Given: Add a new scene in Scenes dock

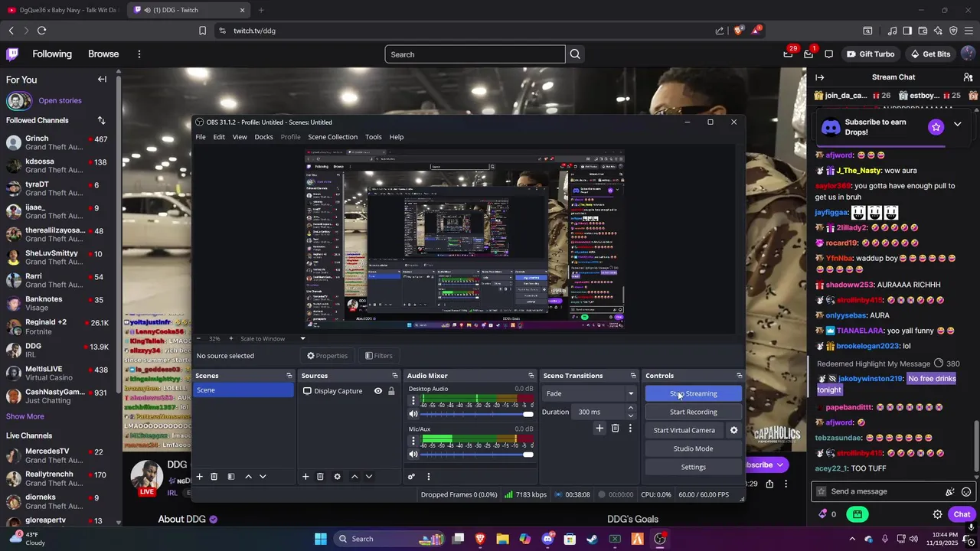Looking at the screenshot, I should point(199,476).
